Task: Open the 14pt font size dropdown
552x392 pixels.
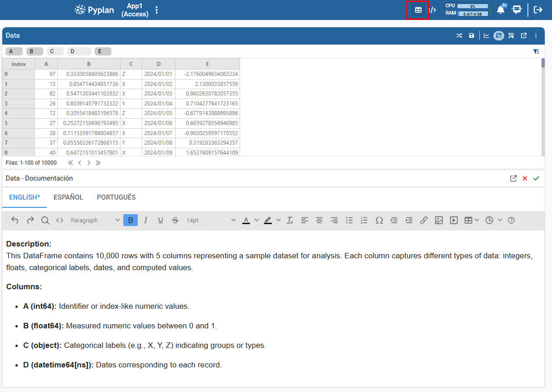Action: [211, 220]
